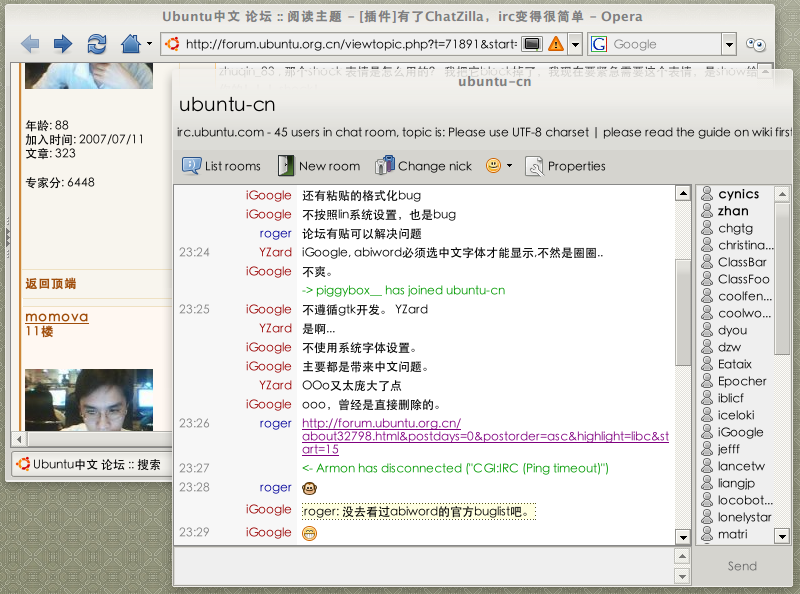Select user ClassFoo in user list
800x594 pixels.
coord(737,279)
